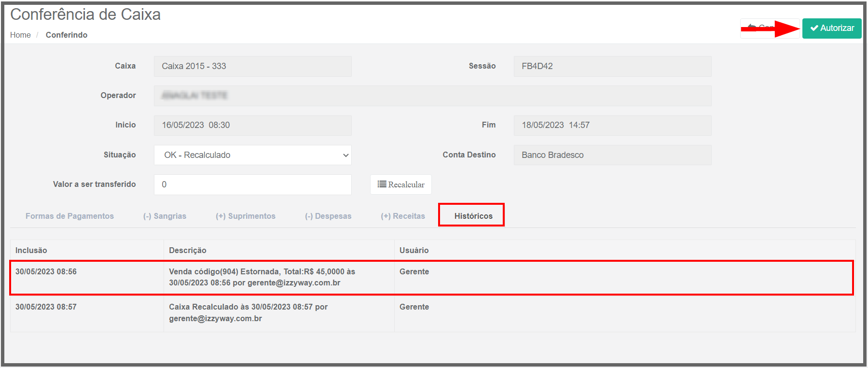
Task: Select the (+) Suprimentos tab
Action: click(x=245, y=216)
